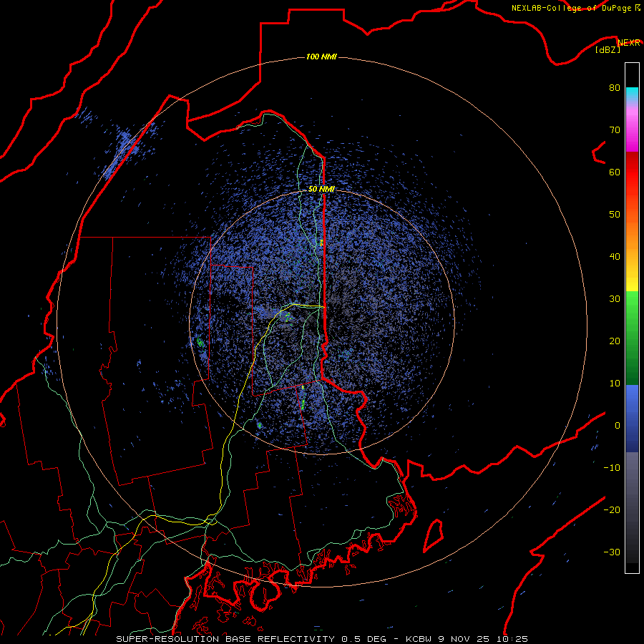Click the 50 value on dBZ scale
The width and height of the screenshot is (644, 644).
coord(615,215)
